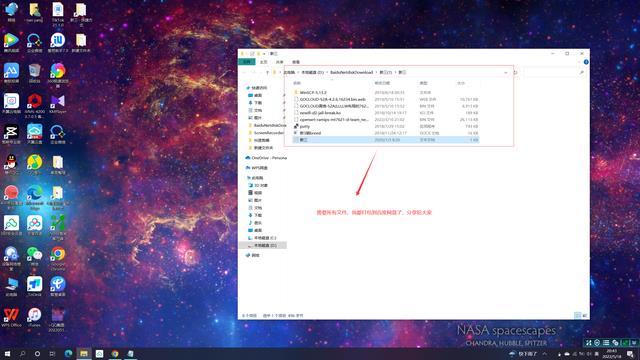Click BaiduNetdiskDownload in the breadcrumb path
Viewport: 640px width, 360px height.
[351, 73]
